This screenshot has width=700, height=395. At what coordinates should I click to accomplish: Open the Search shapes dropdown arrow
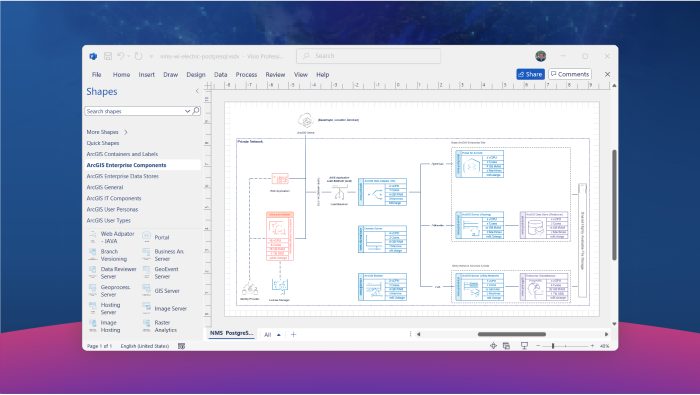pyautogui.click(x=188, y=111)
